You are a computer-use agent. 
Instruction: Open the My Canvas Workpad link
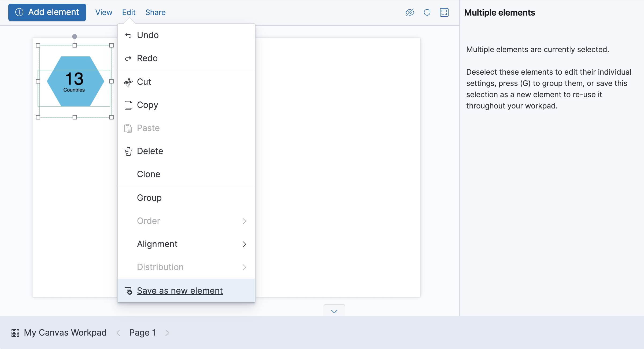click(65, 333)
